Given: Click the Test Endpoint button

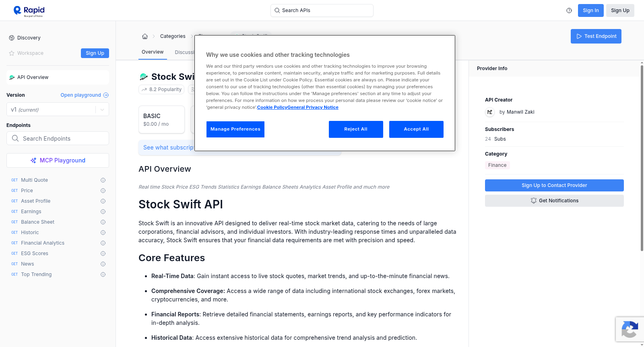Looking at the screenshot, I should [x=596, y=36].
